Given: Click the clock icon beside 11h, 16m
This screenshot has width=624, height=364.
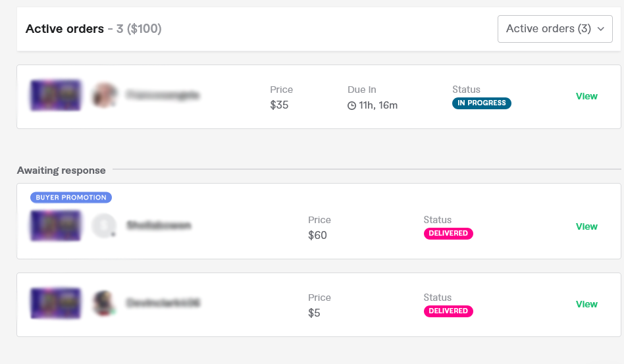Looking at the screenshot, I should [351, 105].
